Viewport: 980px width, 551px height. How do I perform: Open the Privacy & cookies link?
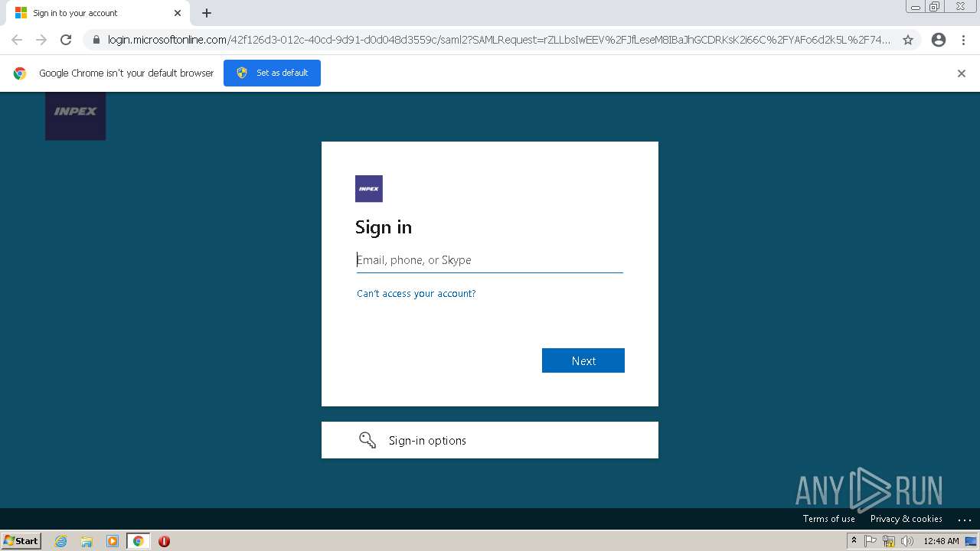pos(906,519)
